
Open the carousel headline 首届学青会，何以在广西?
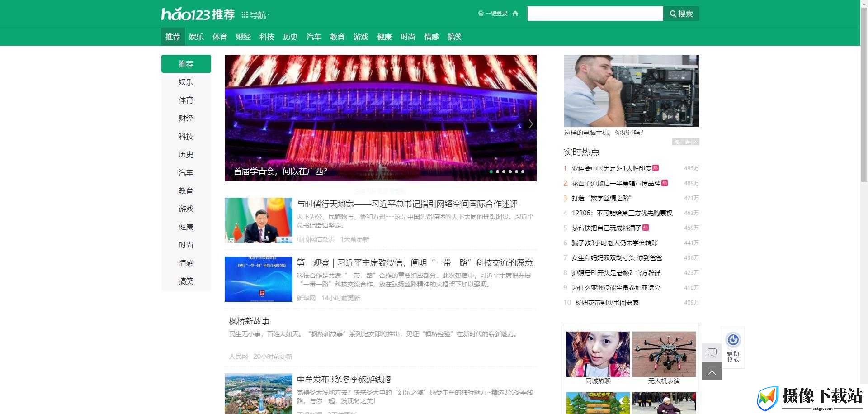click(x=280, y=171)
